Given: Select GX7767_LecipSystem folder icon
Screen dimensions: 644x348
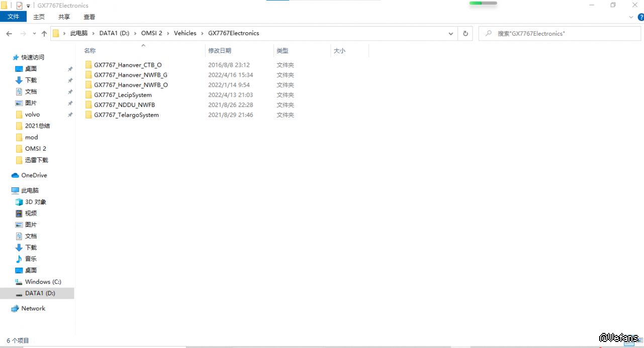Looking at the screenshot, I should click(88, 95).
